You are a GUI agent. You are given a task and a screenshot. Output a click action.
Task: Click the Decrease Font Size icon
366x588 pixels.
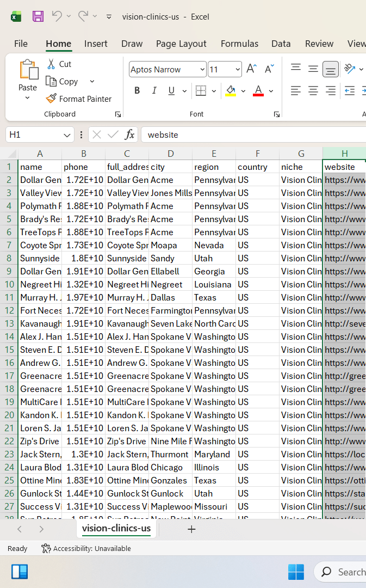pyautogui.click(x=269, y=69)
